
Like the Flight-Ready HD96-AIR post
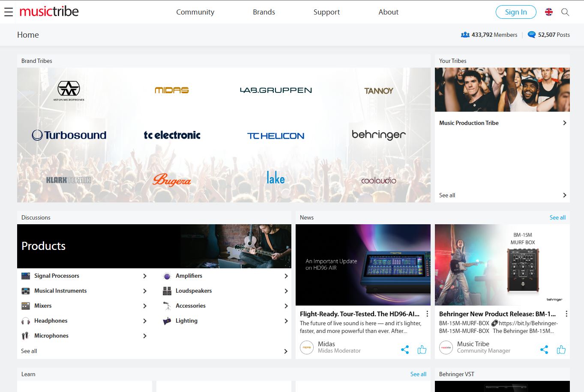[x=422, y=350]
